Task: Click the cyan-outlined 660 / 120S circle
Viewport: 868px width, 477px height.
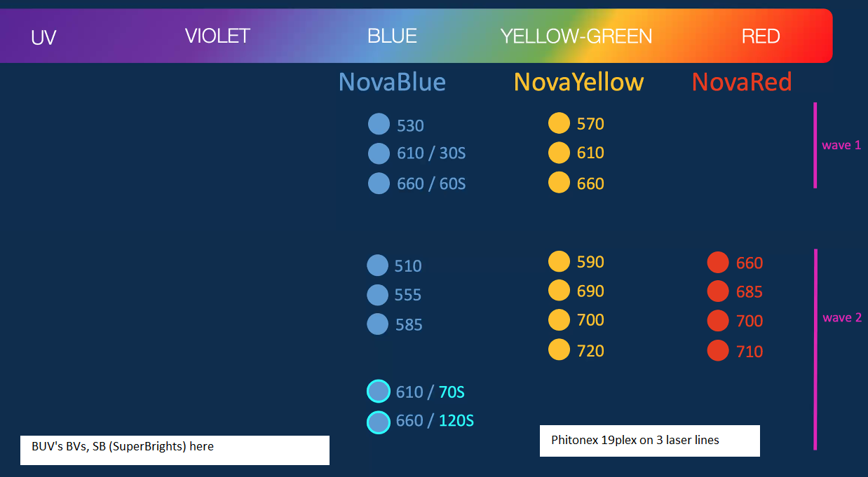Action: pos(379,422)
